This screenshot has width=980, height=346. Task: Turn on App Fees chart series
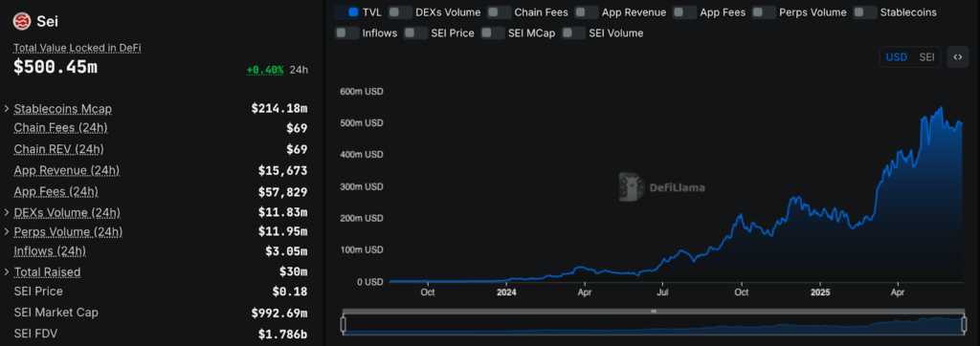point(684,12)
